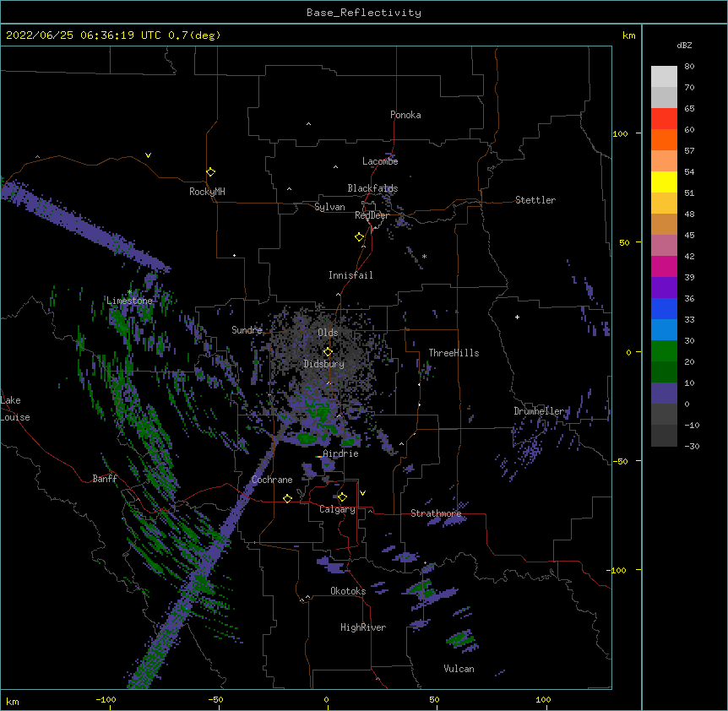Screen dimensions: 728x711
Task: Click the km unit label at bottom left
Action: [x=13, y=701]
